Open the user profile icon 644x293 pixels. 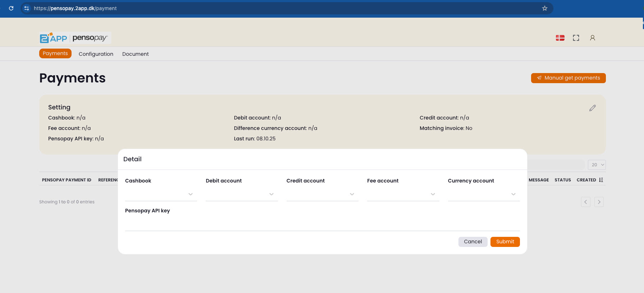(592, 38)
